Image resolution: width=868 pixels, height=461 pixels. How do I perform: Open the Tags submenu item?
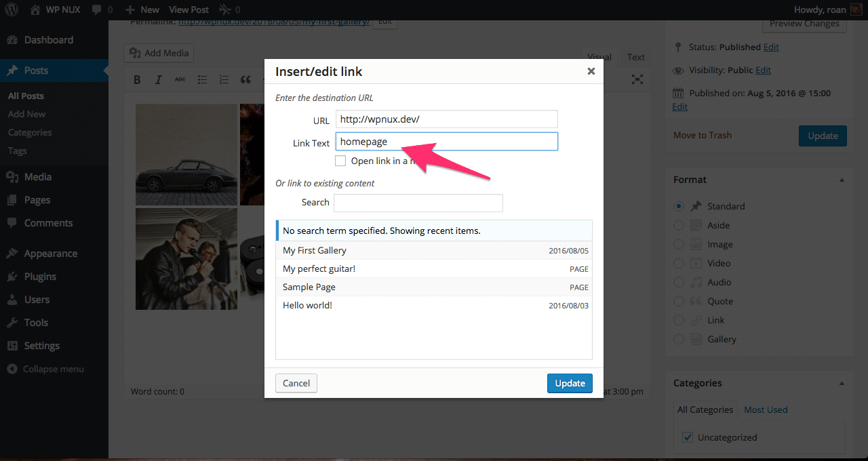tap(18, 151)
